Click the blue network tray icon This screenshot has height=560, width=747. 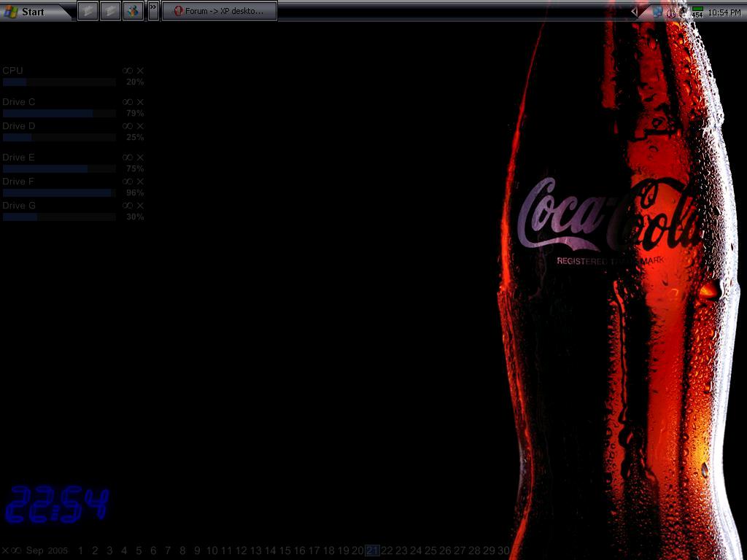[658, 12]
